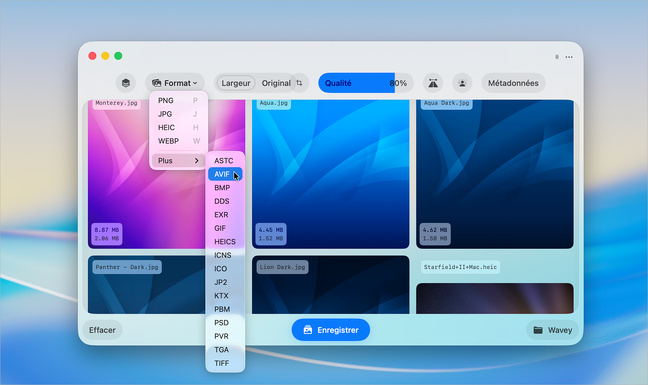Select TGA in the submenu
This screenshot has width=648, height=385.
[x=225, y=349]
